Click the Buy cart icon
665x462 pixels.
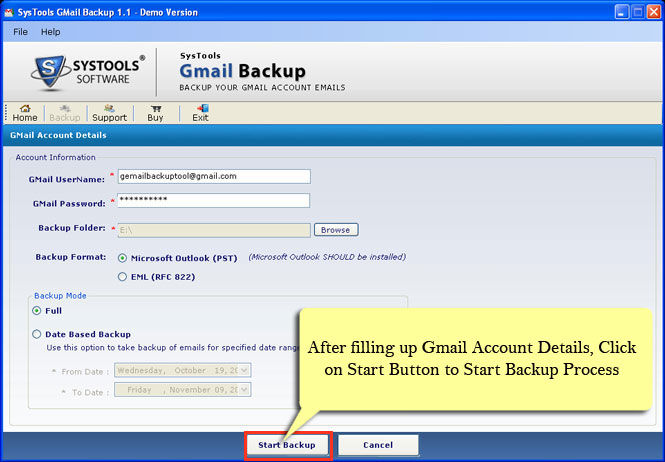point(155,113)
